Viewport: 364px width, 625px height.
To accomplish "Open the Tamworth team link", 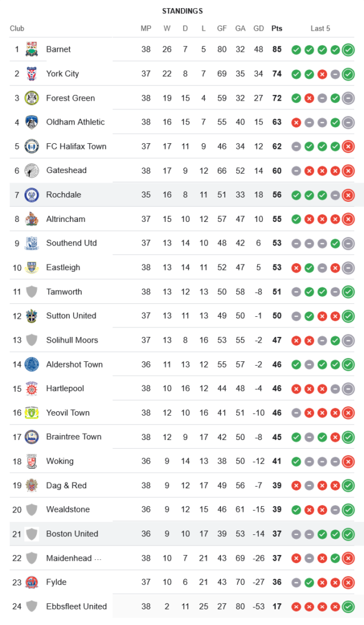I will pos(64,292).
